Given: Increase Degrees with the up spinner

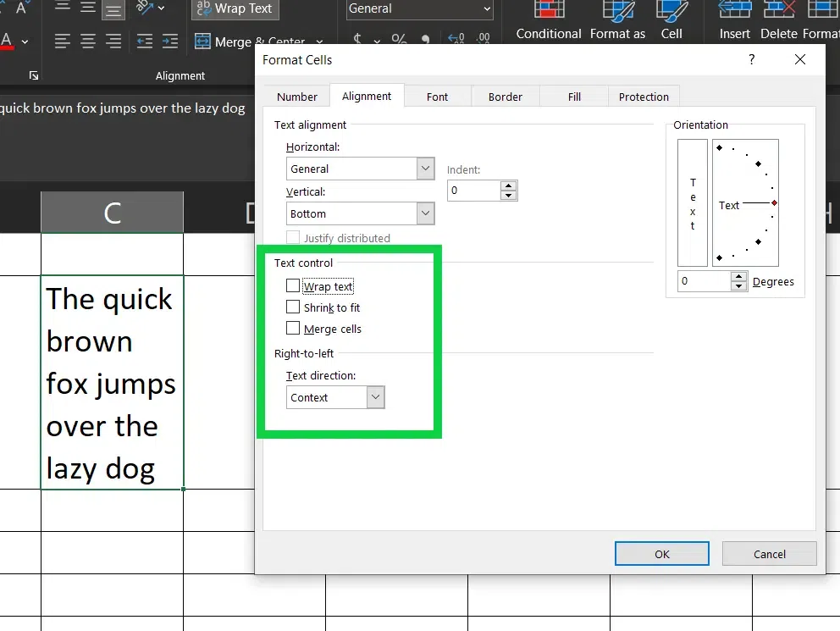Looking at the screenshot, I should [738, 276].
